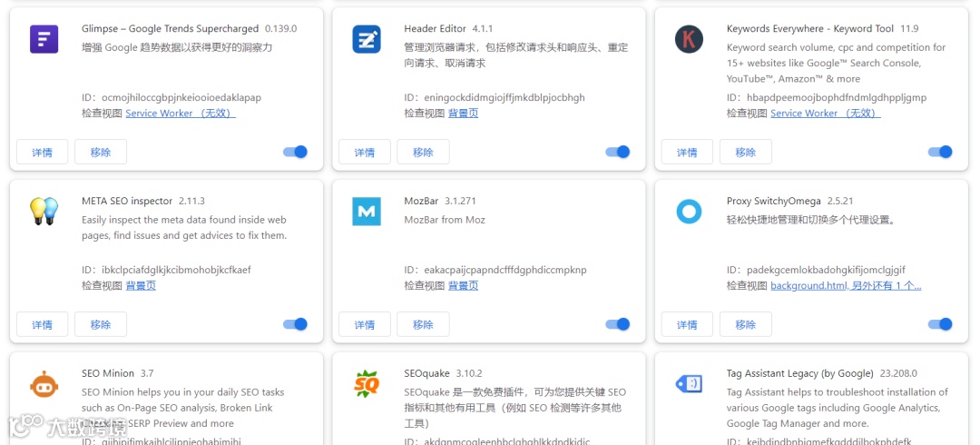Screen dimensions: 980x445
Task: Remove META SEO inspector via 移除
Action: pos(101,324)
